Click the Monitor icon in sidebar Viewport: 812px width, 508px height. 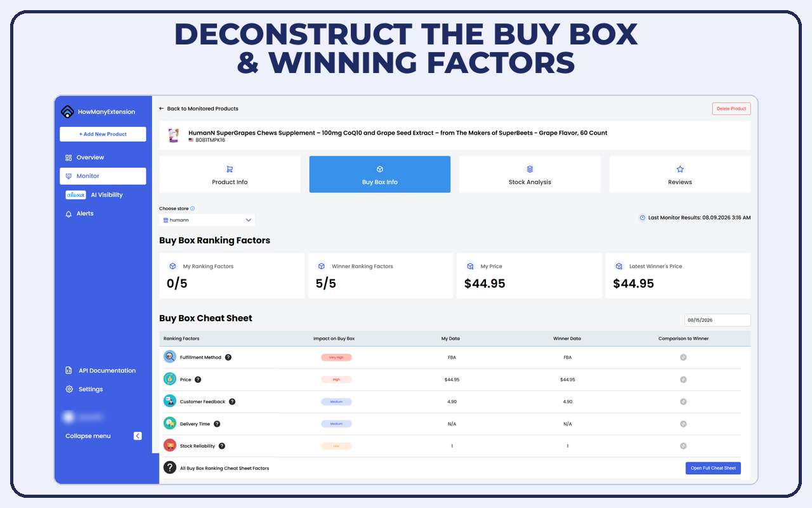click(x=69, y=176)
